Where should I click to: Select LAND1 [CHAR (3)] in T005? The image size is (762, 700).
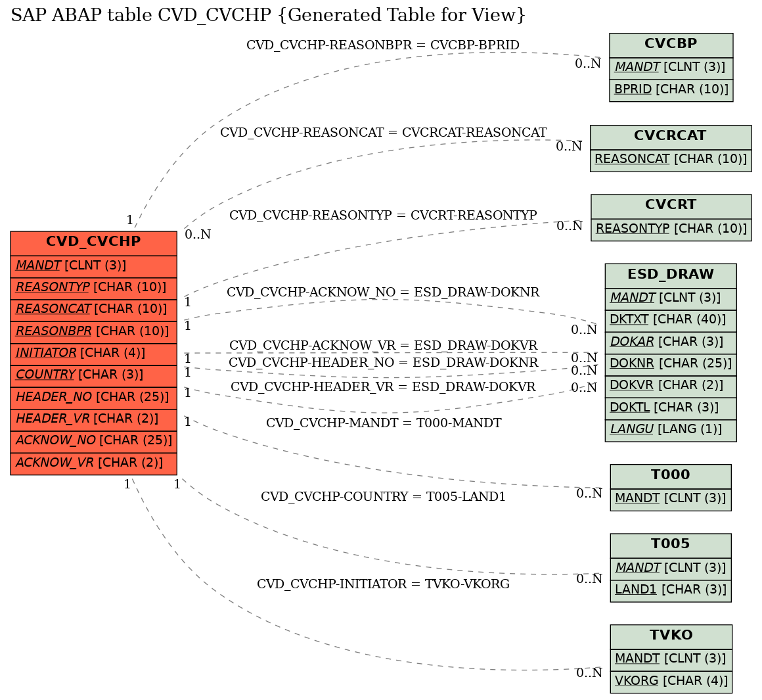tap(671, 590)
